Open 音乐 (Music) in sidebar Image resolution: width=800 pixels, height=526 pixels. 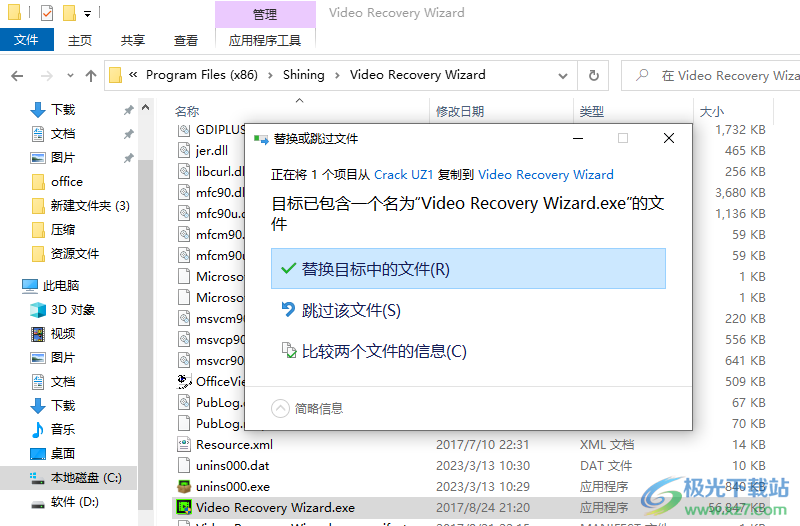[x=63, y=430]
